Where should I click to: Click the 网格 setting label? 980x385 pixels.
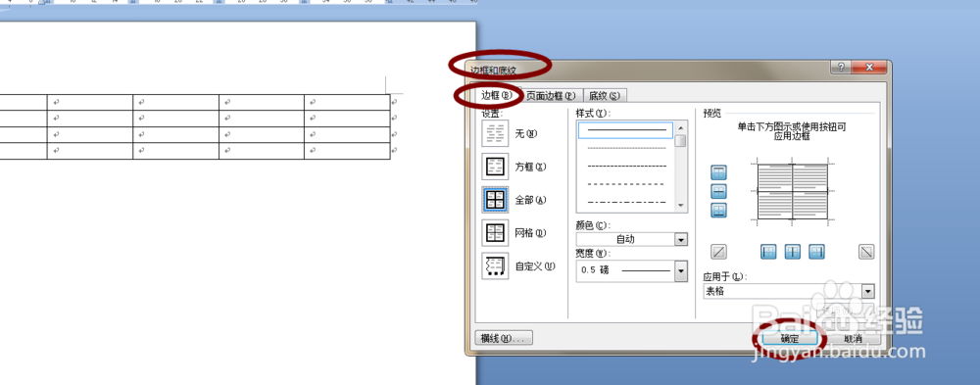pos(530,233)
